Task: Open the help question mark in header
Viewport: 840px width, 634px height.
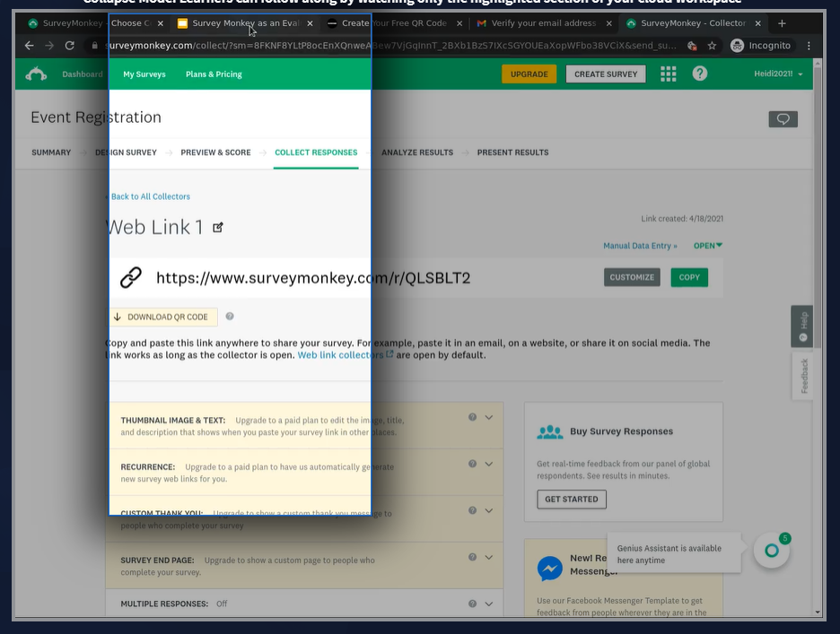Action: pyautogui.click(x=700, y=74)
